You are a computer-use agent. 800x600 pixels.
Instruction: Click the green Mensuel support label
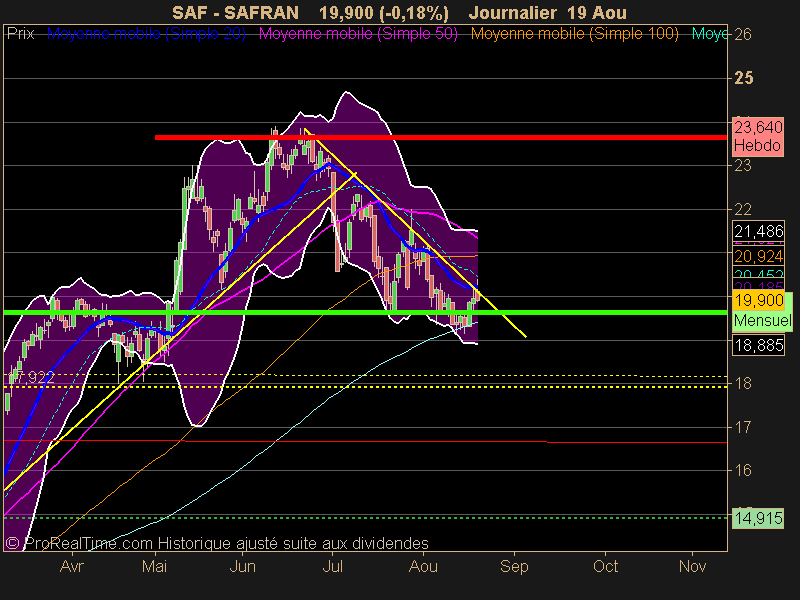pyautogui.click(x=763, y=320)
